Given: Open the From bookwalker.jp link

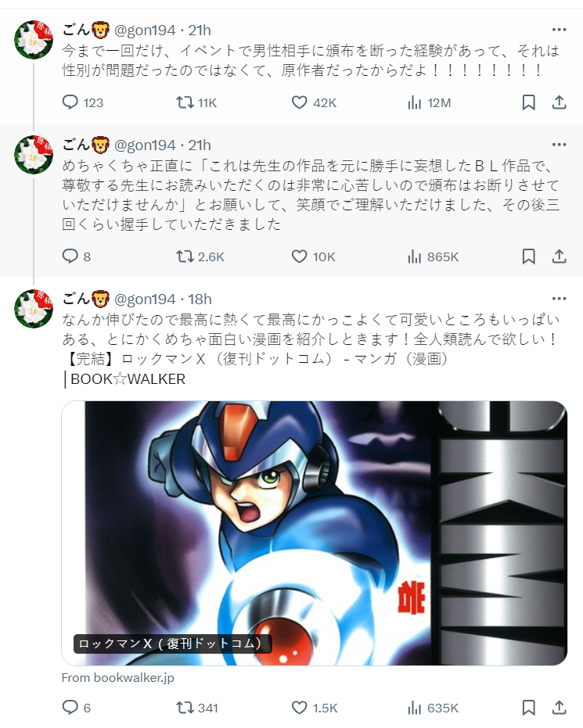Looking at the screenshot, I should tap(117, 678).
